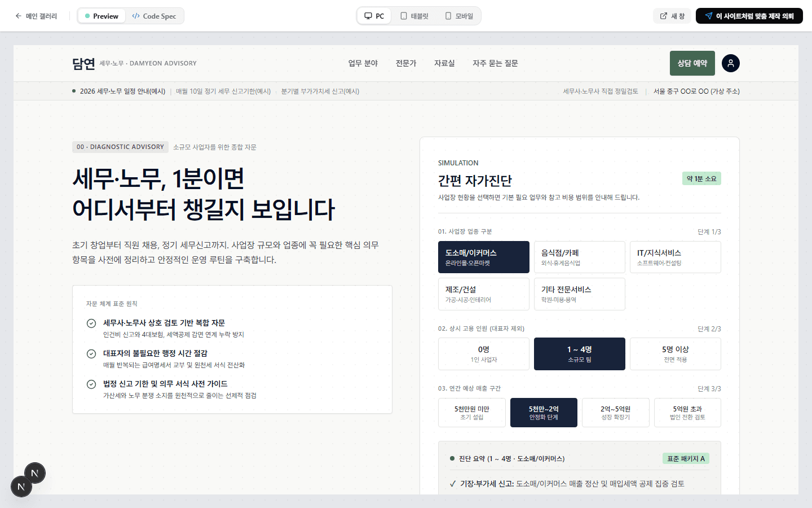The image size is (812, 508).
Task: Choose the 음식점/카페 business type
Action: click(x=580, y=257)
